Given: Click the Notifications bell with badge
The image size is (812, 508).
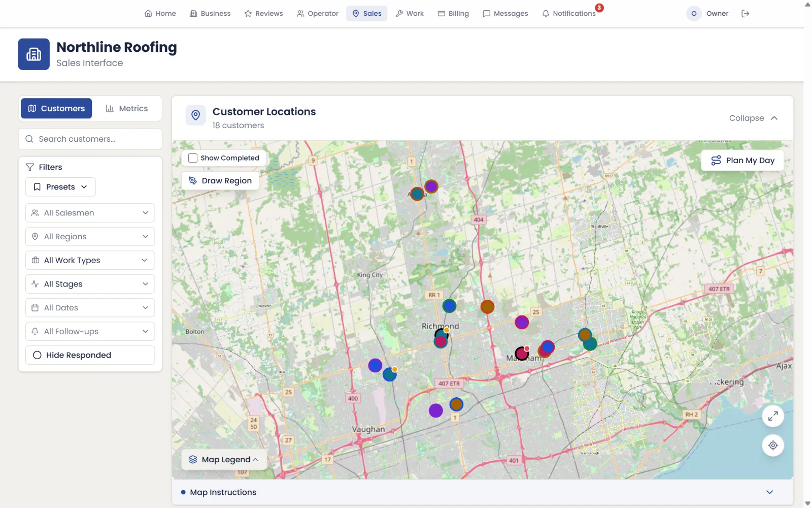Looking at the screenshot, I should coord(569,14).
